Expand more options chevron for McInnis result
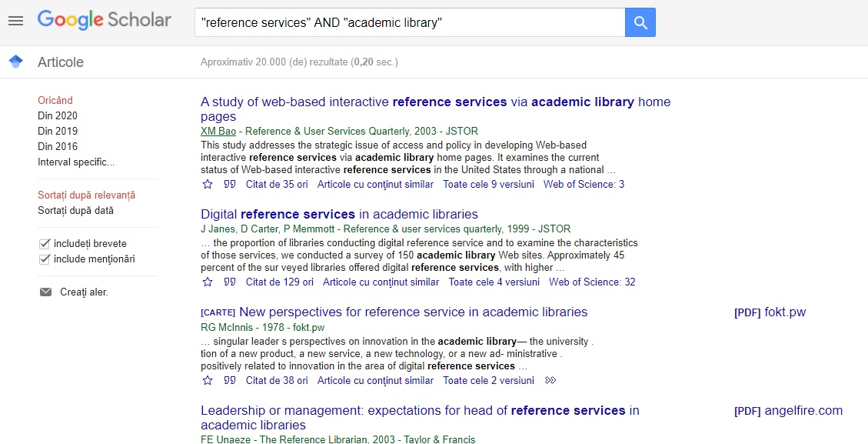 550,380
